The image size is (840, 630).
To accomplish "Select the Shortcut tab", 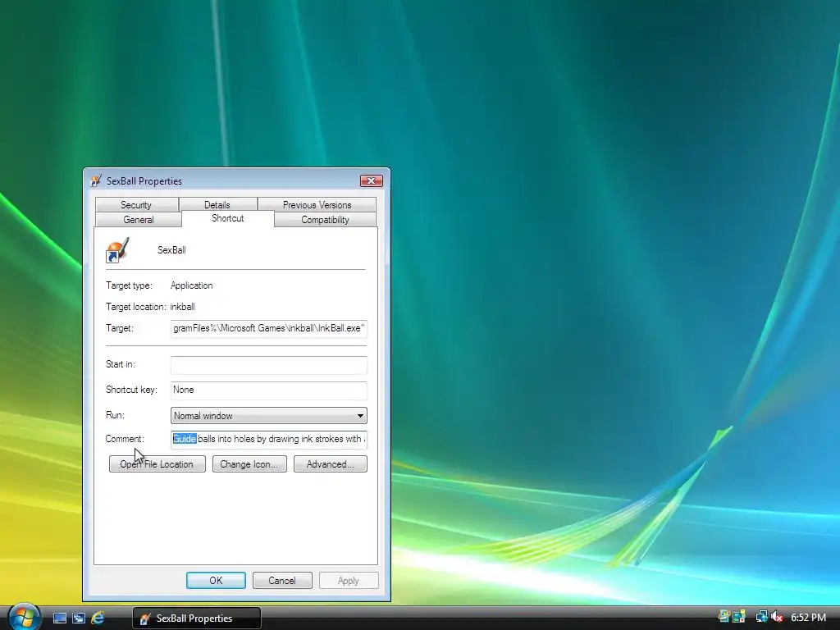I will tap(228, 218).
